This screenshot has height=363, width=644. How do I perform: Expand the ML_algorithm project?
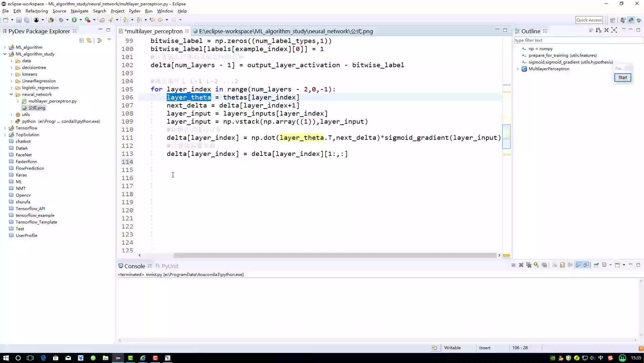5,47
